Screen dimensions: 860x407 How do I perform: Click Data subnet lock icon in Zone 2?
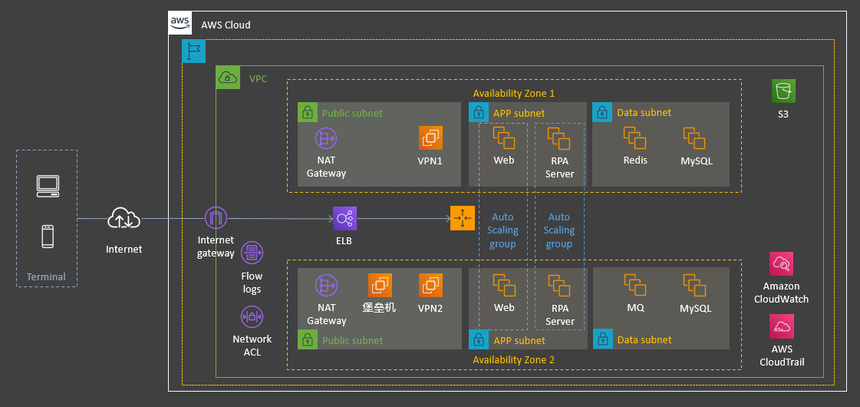coord(603,340)
